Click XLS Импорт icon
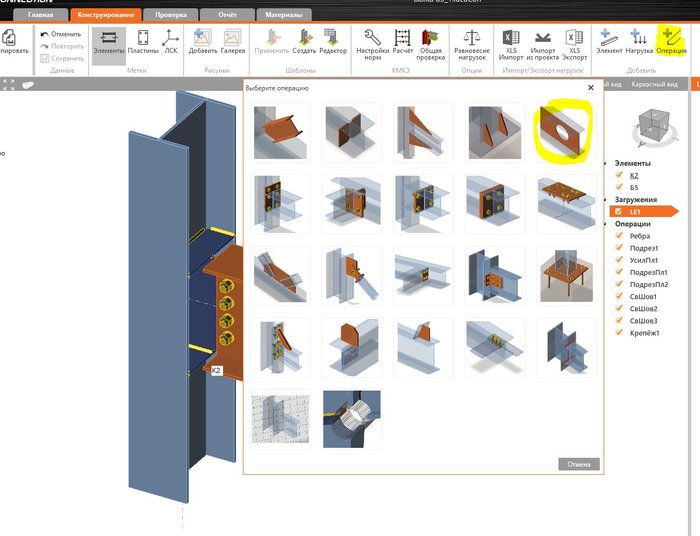This screenshot has width=700, height=536. pyautogui.click(x=511, y=45)
